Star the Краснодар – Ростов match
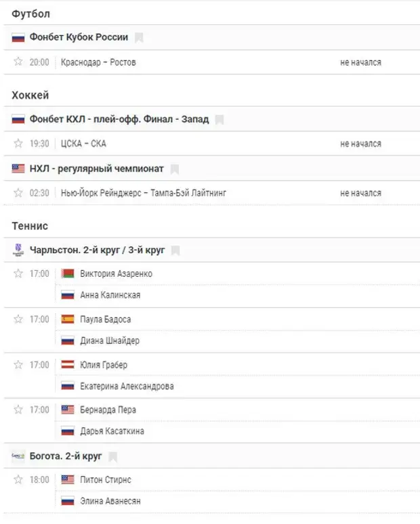 [x=18, y=62]
